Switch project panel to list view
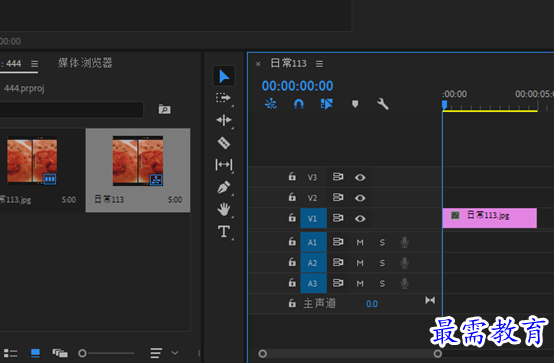This screenshot has height=363, width=554. tap(11, 353)
